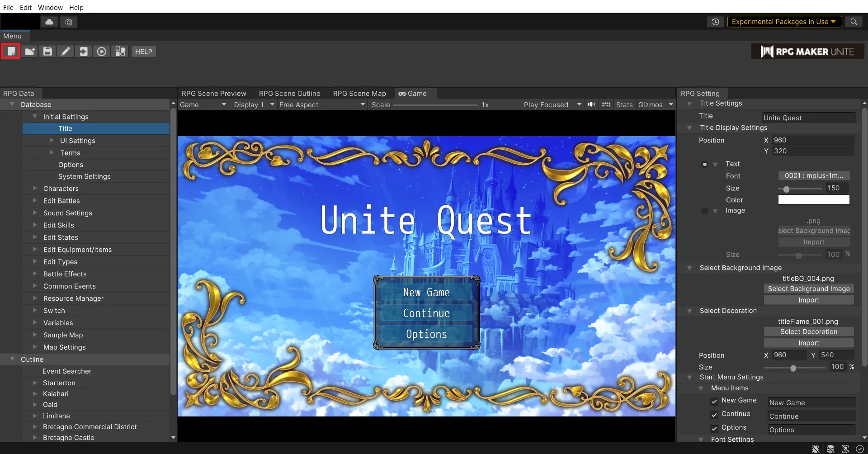Open the Window menu
Viewport: 868px width, 454px height.
tap(50, 7)
